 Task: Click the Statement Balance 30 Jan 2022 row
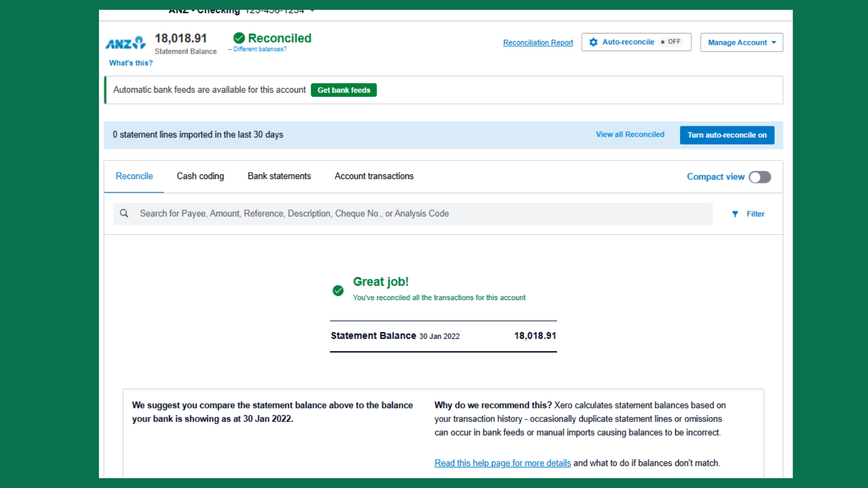[443, 336]
